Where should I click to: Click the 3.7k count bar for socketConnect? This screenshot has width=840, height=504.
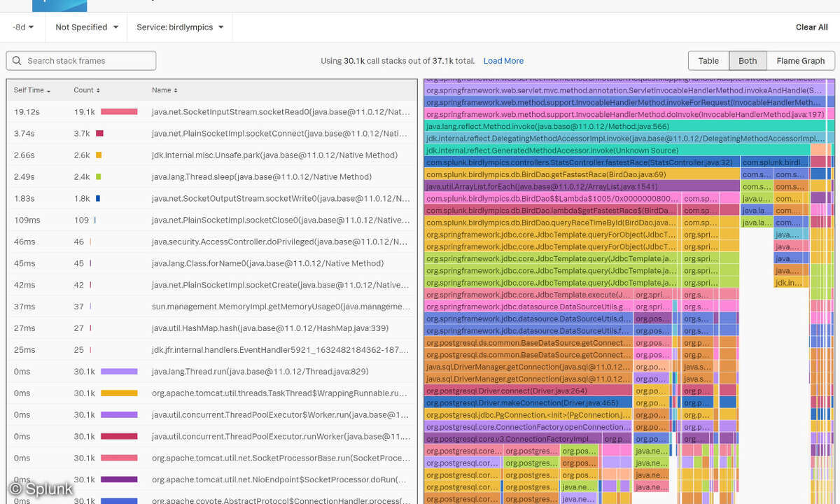[99, 134]
